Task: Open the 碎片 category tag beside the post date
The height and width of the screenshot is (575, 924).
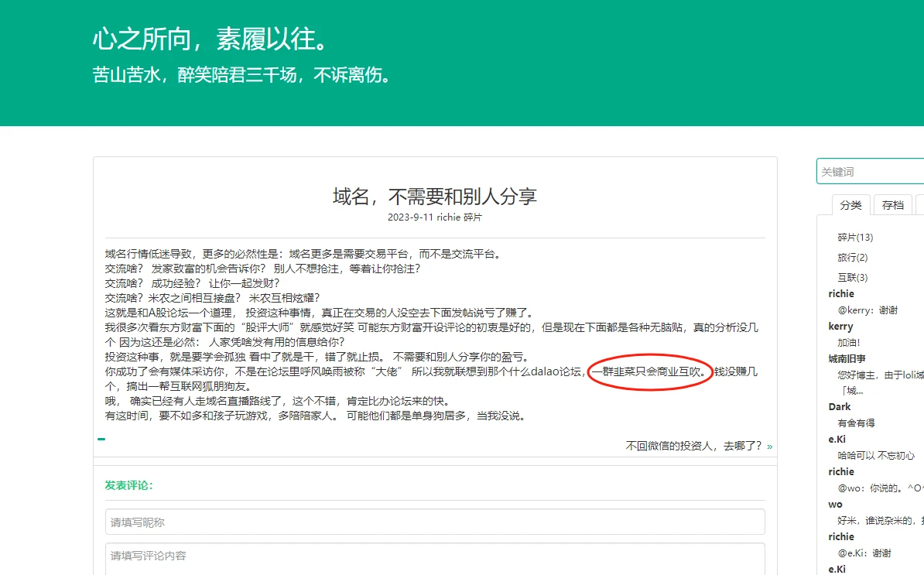Action: click(472, 217)
